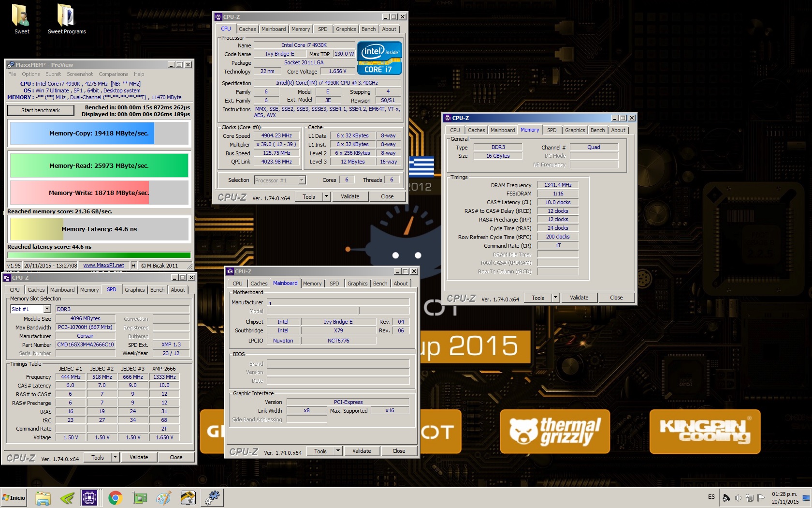Click the Action Center flag icon
Viewport: 812px width, 508px height.
click(761, 498)
